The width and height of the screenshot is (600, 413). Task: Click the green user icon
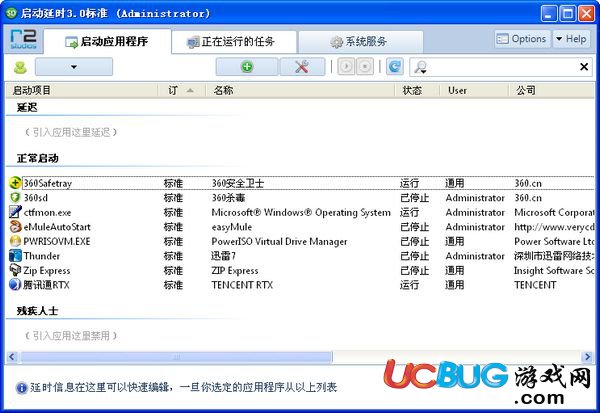(x=20, y=67)
